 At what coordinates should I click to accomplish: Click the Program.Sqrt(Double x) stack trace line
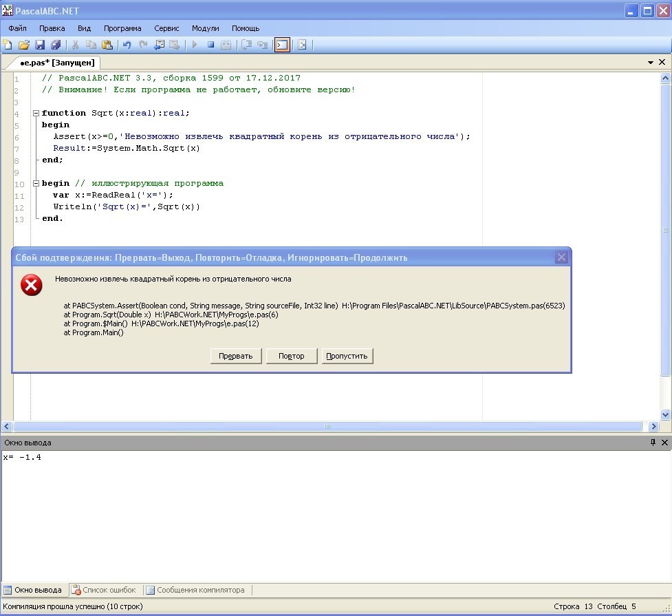pos(171,315)
